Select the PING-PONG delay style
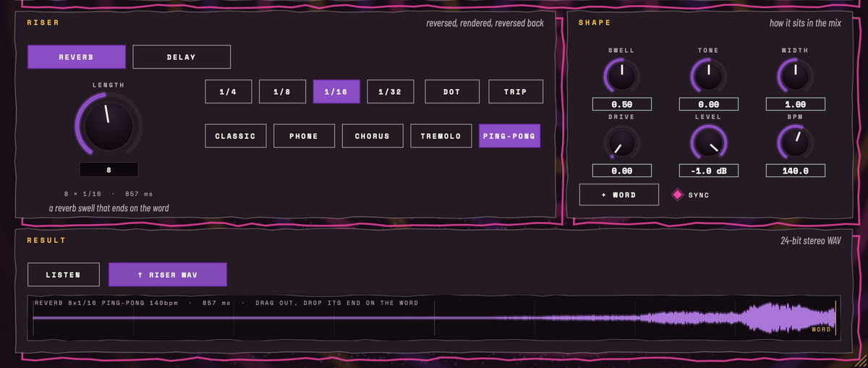868x368 pixels. point(509,136)
